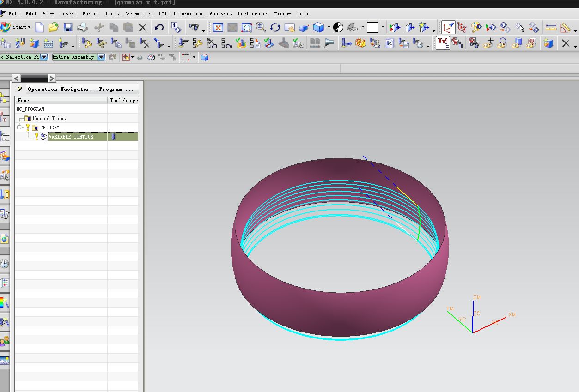
Task: Click the Print icon
Action: [x=83, y=27]
